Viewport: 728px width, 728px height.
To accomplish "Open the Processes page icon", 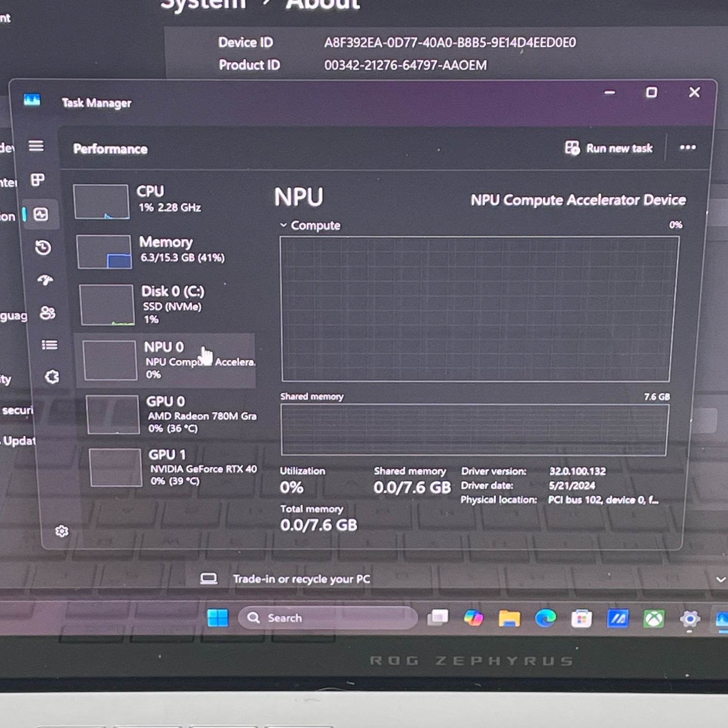I will 38,180.
